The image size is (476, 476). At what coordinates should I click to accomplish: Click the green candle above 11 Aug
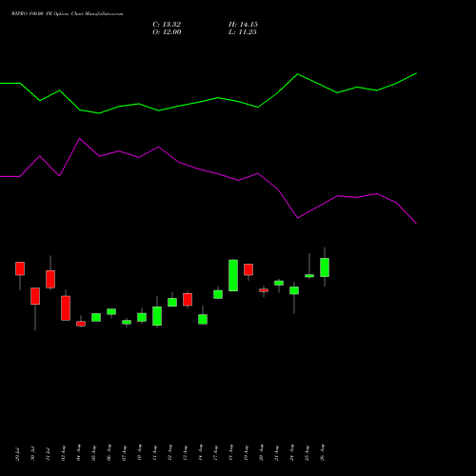pyautogui.click(x=157, y=316)
